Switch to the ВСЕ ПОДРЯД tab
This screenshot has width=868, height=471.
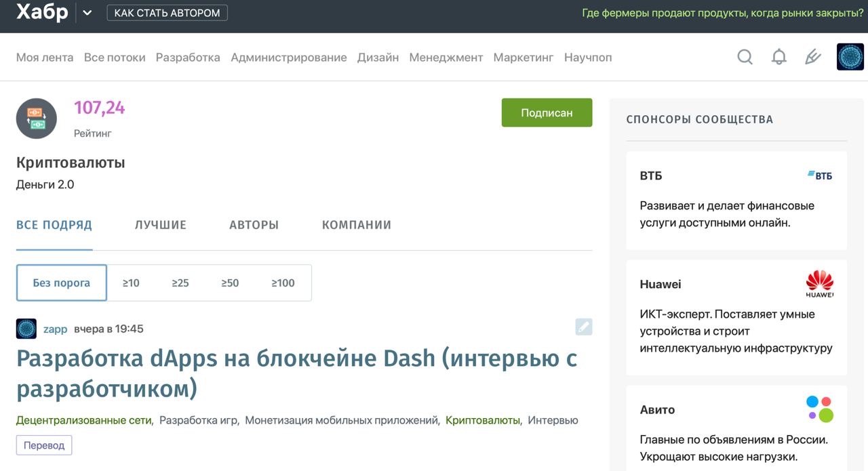click(x=54, y=225)
